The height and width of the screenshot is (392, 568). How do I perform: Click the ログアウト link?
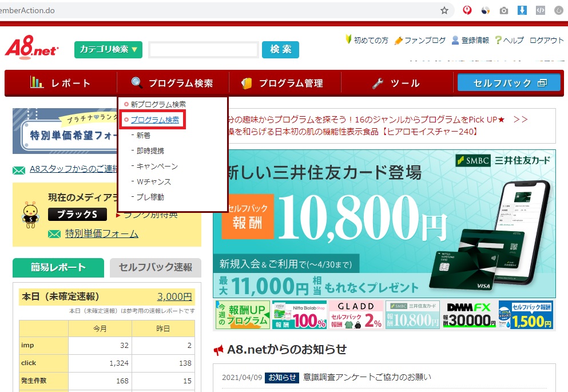tap(546, 40)
